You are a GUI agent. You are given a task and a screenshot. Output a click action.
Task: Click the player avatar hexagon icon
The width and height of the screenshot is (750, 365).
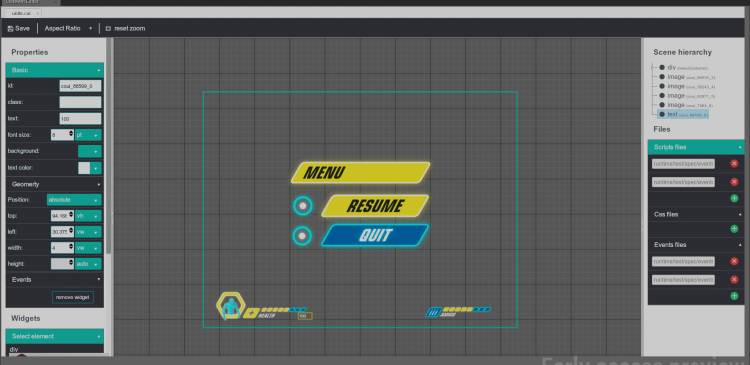point(231,306)
